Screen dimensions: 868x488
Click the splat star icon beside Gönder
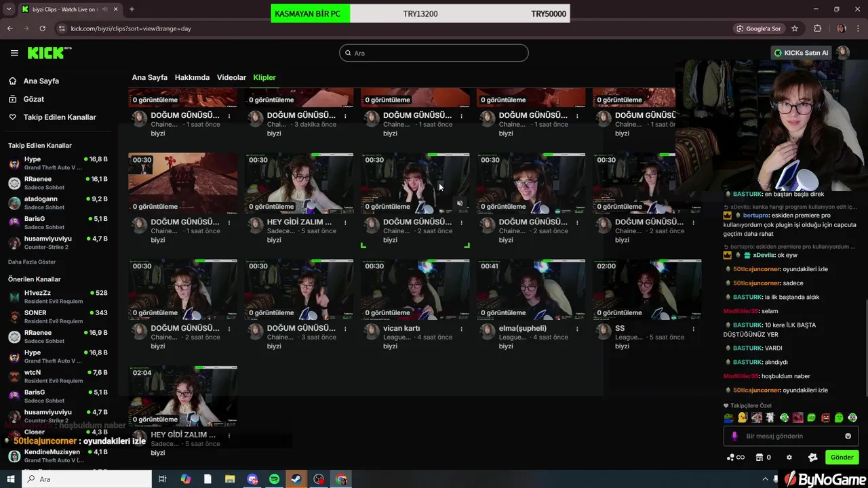click(812, 457)
